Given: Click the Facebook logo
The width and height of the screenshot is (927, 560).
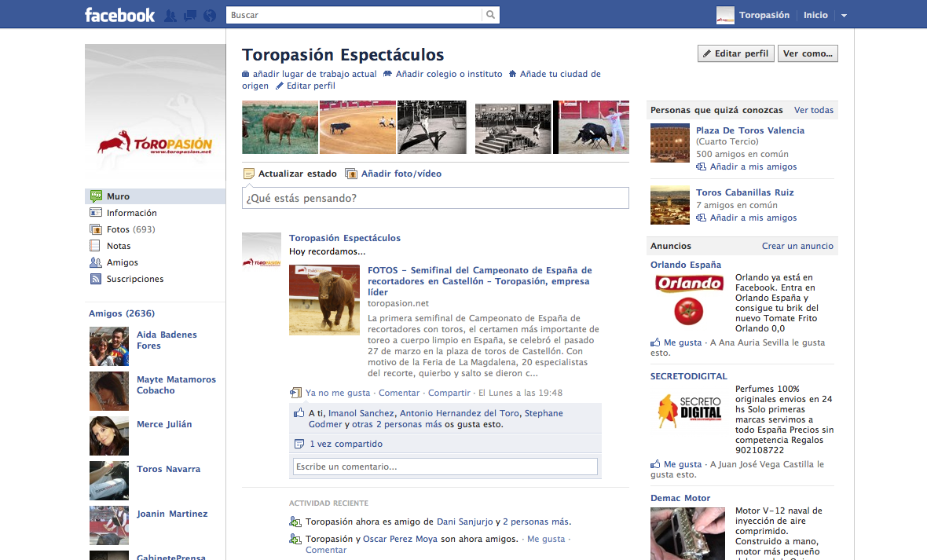Looking at the screenshot, I should coord(119,15).
